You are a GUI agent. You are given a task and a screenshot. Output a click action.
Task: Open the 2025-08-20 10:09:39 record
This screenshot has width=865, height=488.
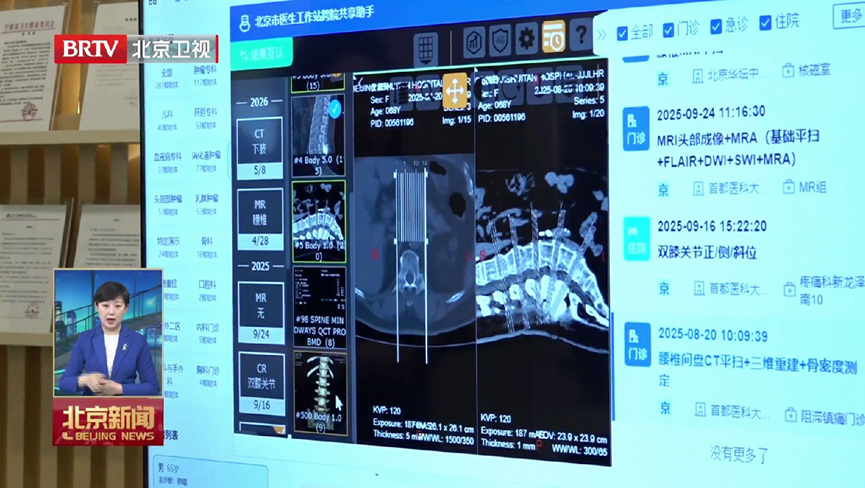pos(713,334)
